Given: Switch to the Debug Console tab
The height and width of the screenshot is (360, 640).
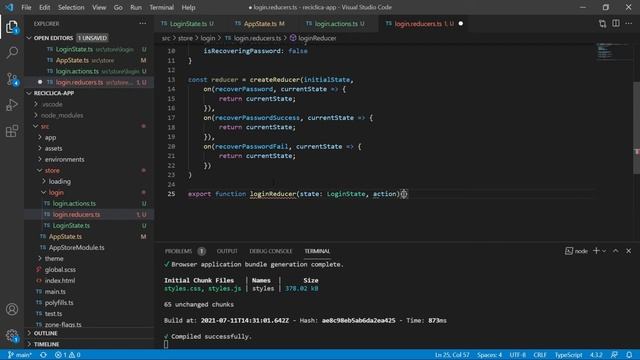Looking at the screenshot, I should (x=271, y=251).
